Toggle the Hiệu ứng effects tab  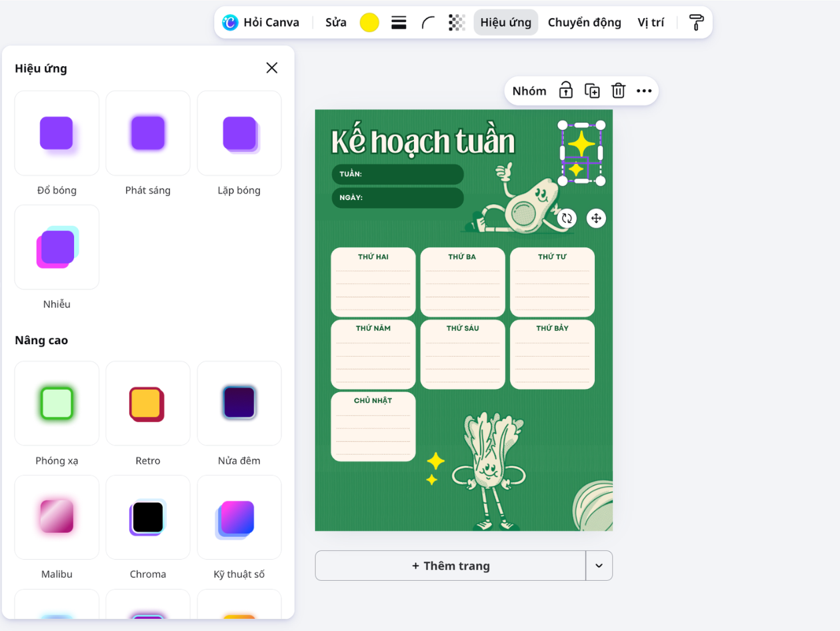click(x=506, y=23)
